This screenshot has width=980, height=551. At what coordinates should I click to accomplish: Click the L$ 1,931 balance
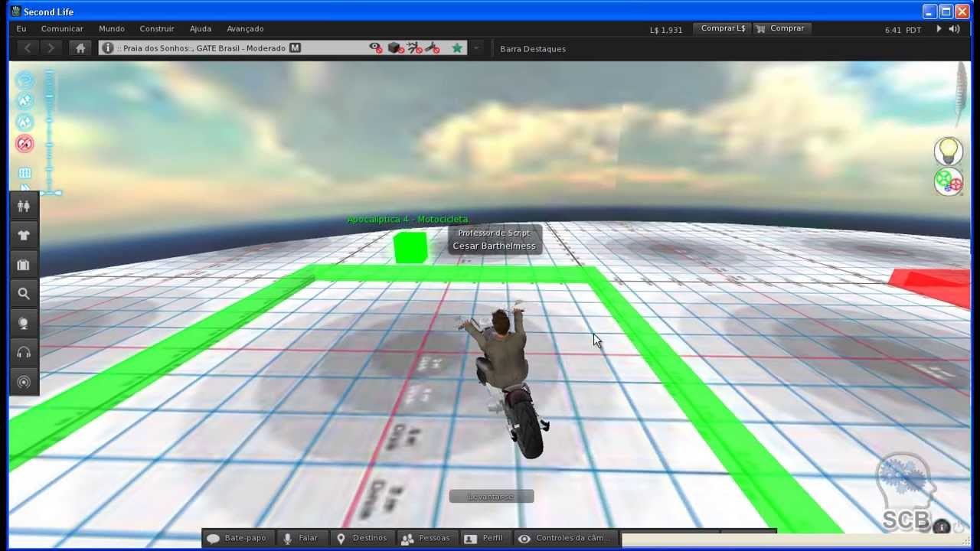point(666,30)
